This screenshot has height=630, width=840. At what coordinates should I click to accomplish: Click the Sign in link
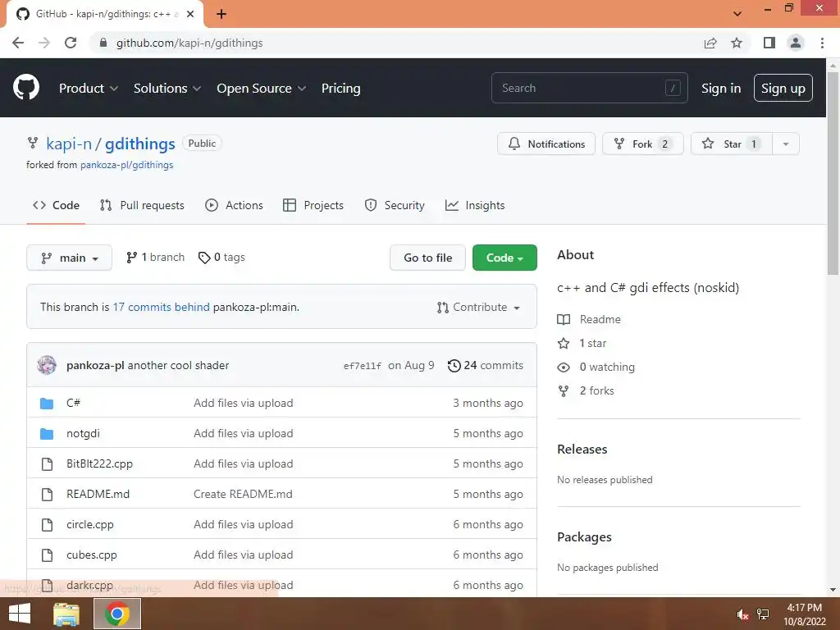(x=721, y=88)
